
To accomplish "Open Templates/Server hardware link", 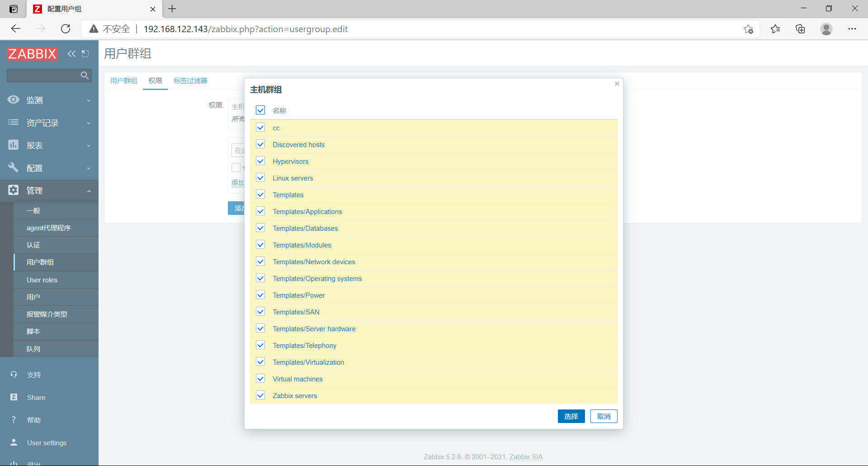I will coord(314,328).
